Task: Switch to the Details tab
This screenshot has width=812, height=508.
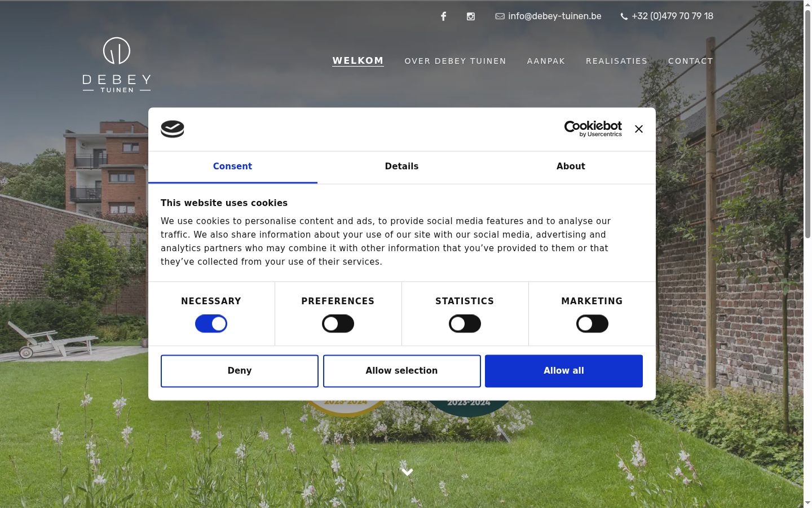Action: 401,167
